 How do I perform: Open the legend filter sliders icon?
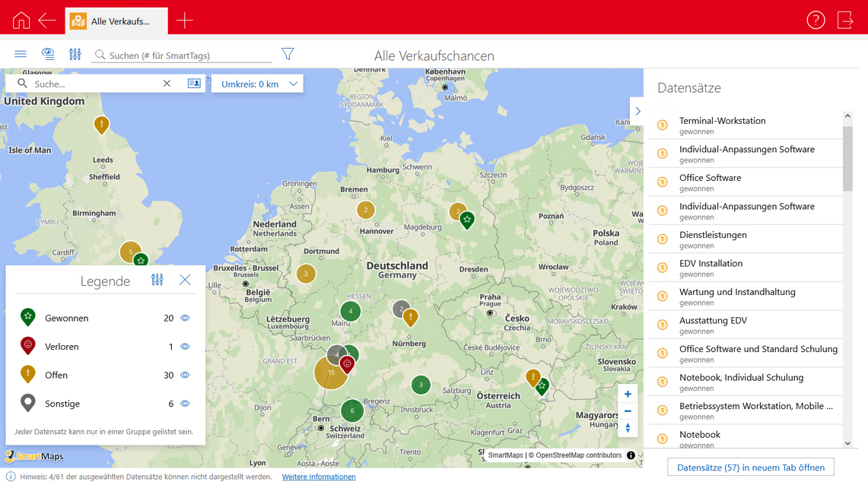coord(157,280)
